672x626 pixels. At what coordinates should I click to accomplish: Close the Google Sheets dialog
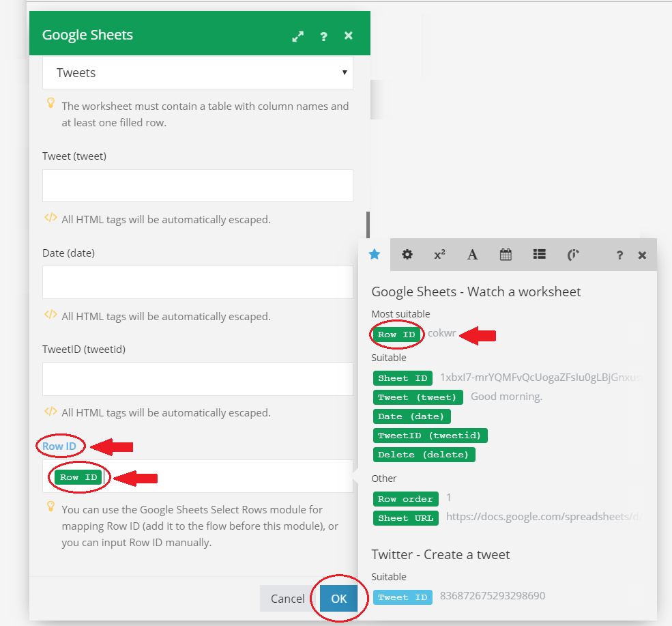349,35
